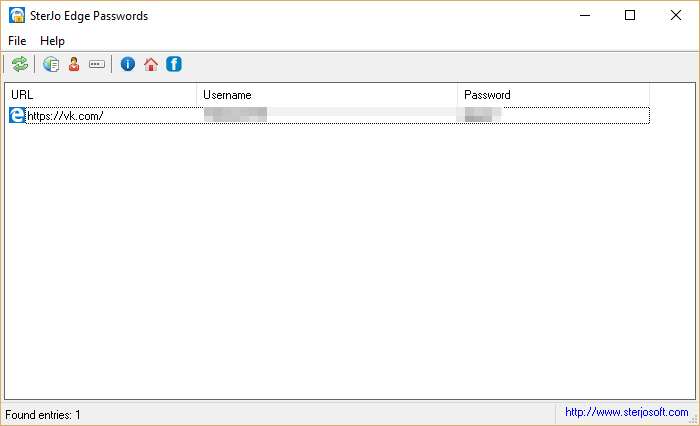Click the blurred username cell for vk.com

tap(235, 116)
